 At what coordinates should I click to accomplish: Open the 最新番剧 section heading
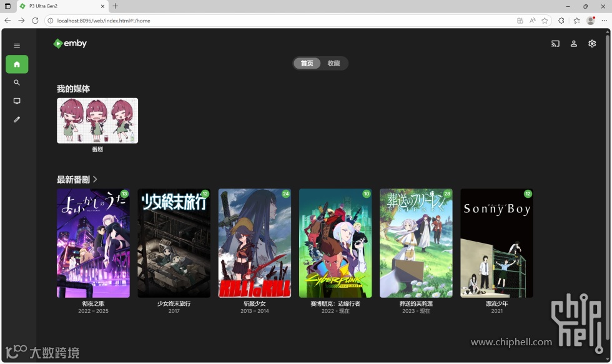(x=74, y=179)
